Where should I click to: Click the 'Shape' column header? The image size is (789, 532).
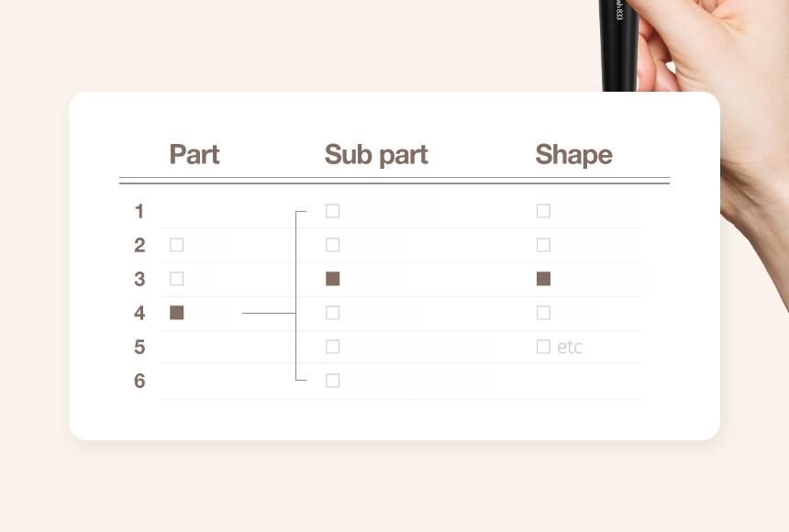click(573, 154)
